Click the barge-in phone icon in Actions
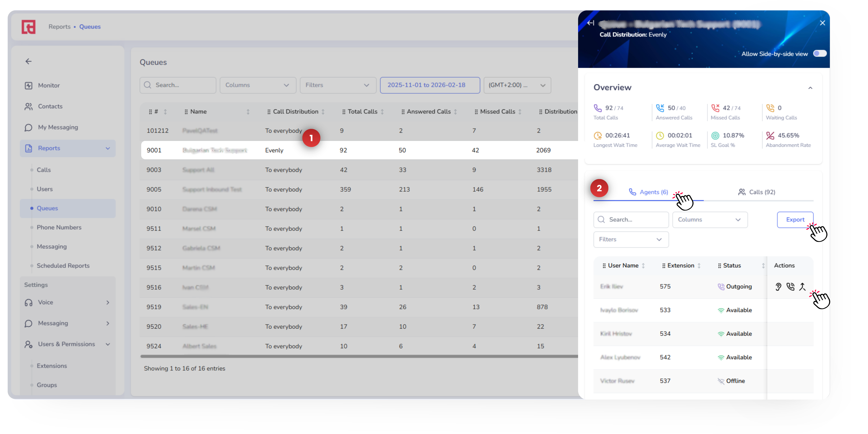This screenshot has width=868, height=434. tap(790, 286)
